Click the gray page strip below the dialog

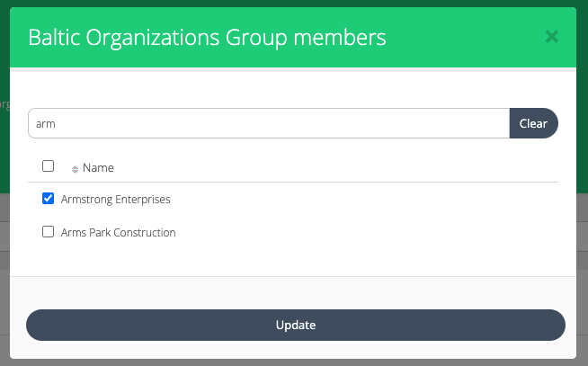point(295,362)
